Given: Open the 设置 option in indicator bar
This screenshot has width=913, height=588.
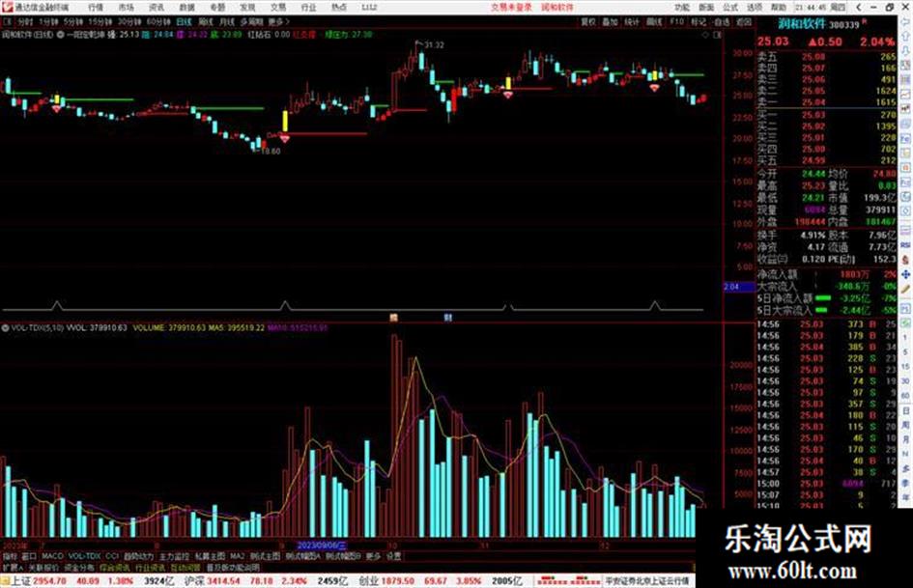Looking at the screenshot, I should coord(393,556).
